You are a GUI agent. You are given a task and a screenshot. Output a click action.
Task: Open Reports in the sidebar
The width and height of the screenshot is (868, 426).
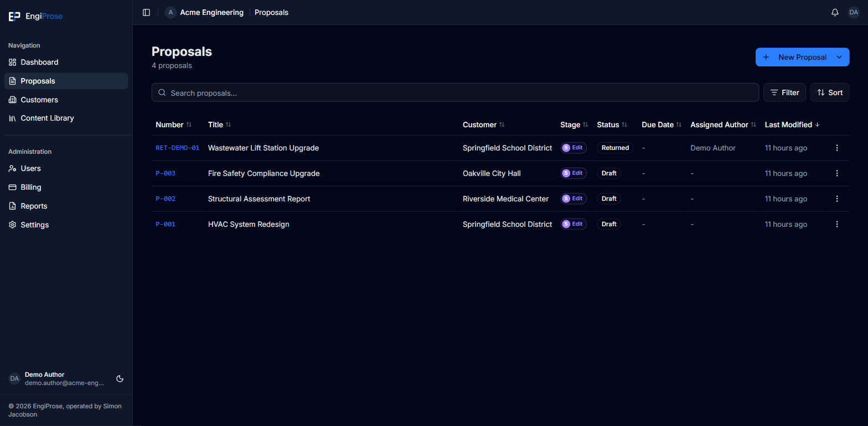pyautogui.click(x=66, y=206)
